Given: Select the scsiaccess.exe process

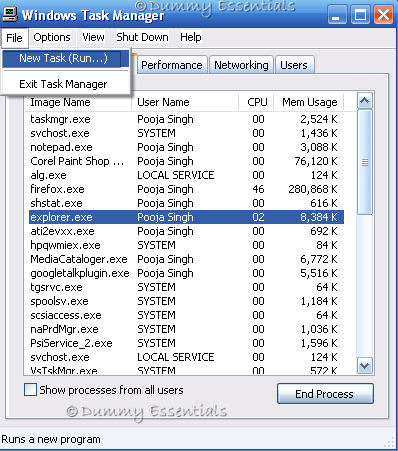Looking at the screenshot, I should [x=186, y=315].
